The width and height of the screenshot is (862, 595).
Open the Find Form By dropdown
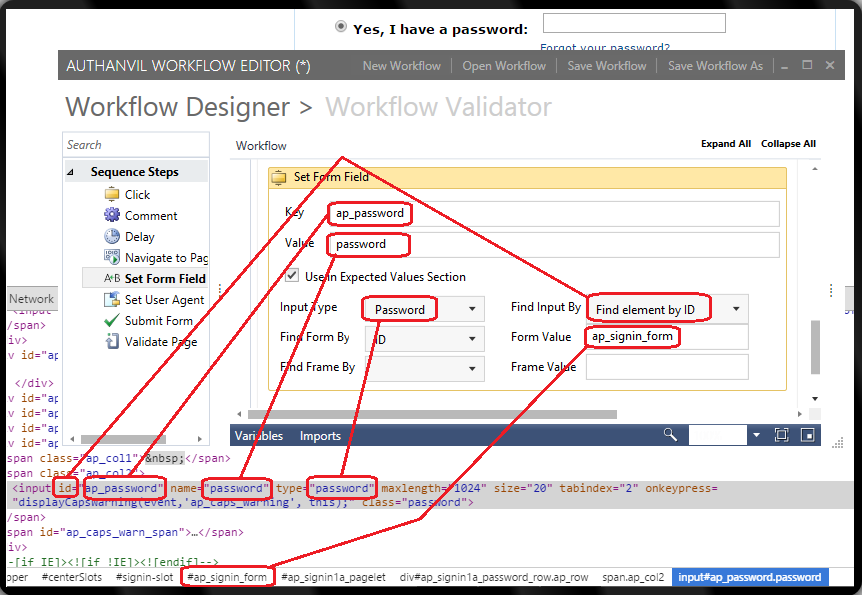click(x=472, y=339)
